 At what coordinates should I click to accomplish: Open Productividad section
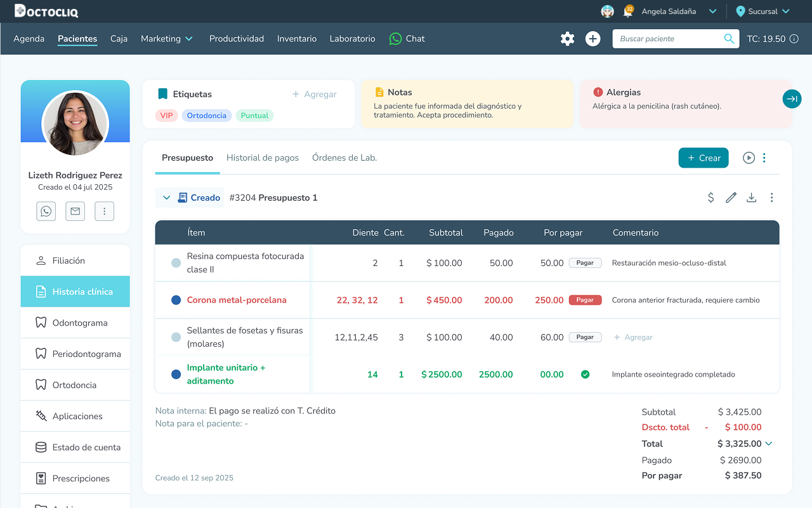[x=237, y=39]
